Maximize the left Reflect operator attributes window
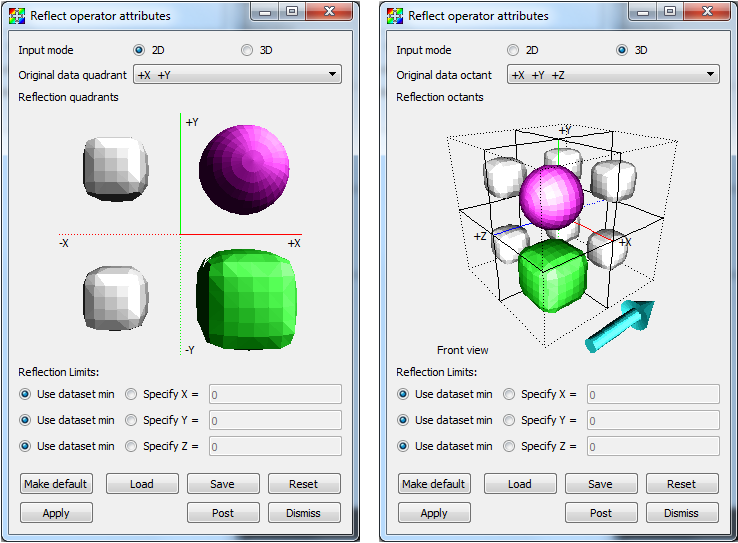Viewport: 738px width, 543px height. tap(292, 11)
